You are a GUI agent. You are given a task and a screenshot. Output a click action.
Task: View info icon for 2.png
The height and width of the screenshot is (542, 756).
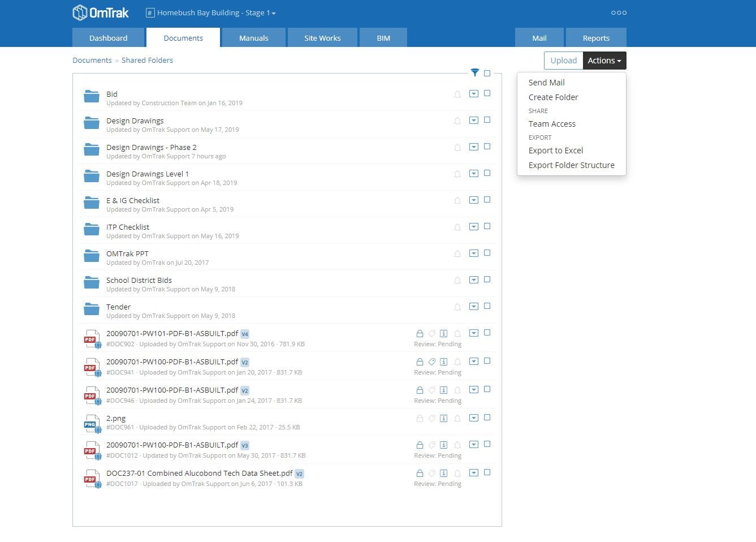coord(444,418)
